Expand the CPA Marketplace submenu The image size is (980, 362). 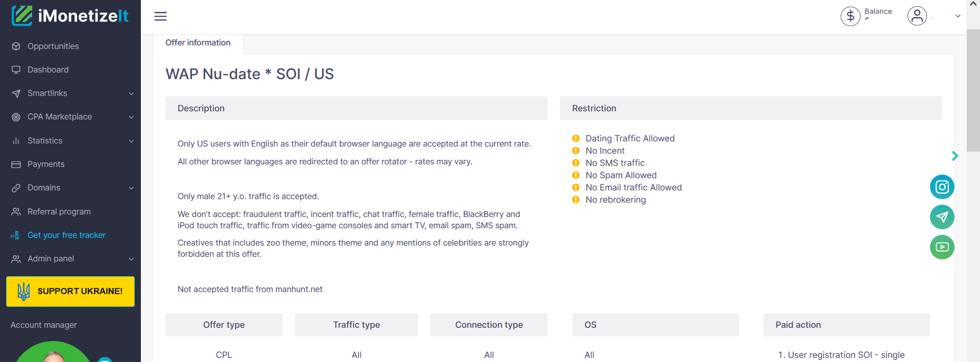pyautogui.click(x=131, y=117)
